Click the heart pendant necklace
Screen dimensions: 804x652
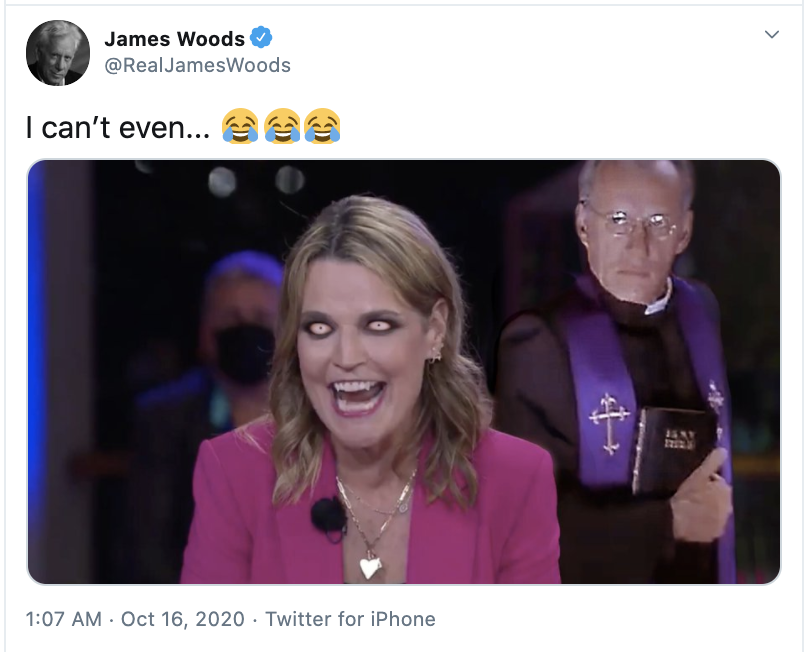[x=370, y=567]
